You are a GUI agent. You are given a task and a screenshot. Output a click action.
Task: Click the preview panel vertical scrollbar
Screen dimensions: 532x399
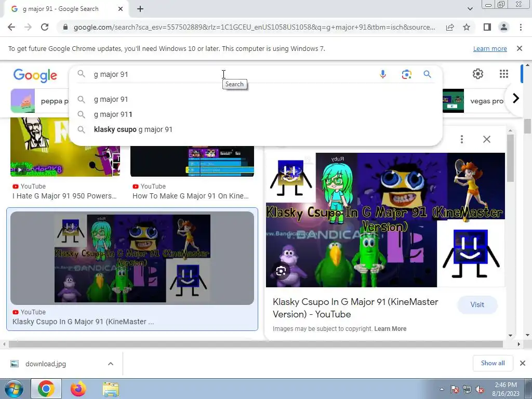click(510, 158)
